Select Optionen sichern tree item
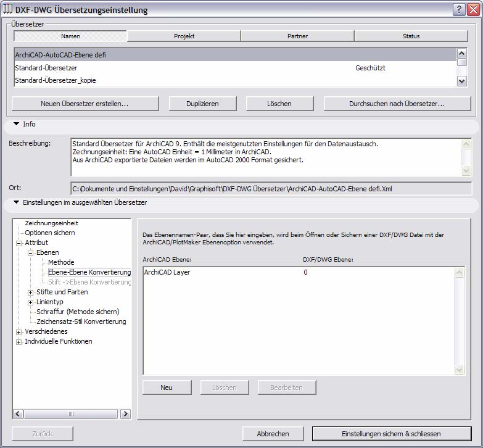The image size is (483, 448). [50, 233]
